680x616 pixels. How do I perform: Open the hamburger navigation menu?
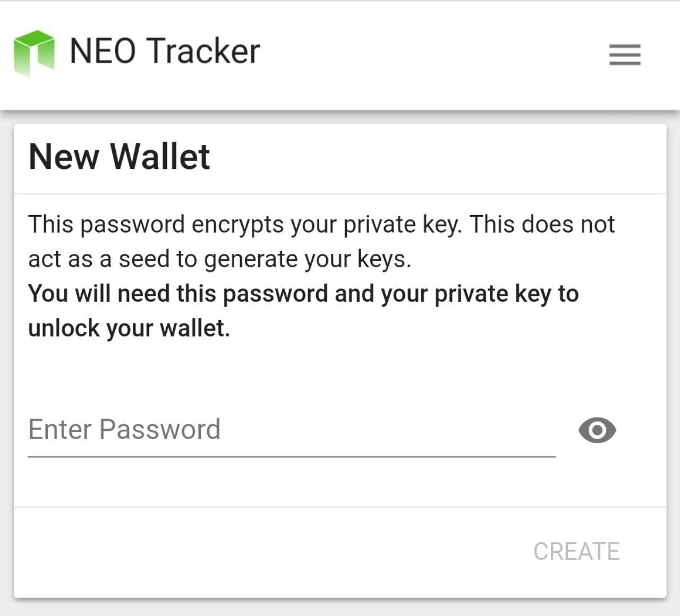coord(625,55)
